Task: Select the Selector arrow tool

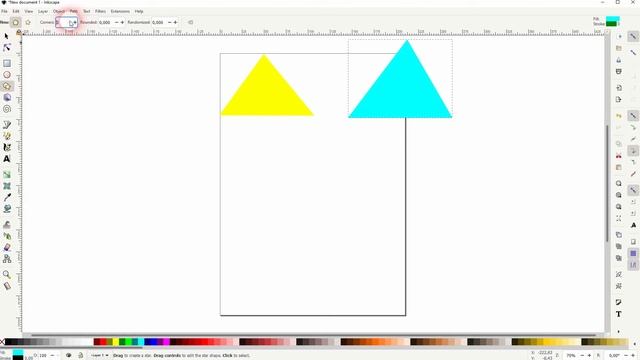Action: (7, 36)
